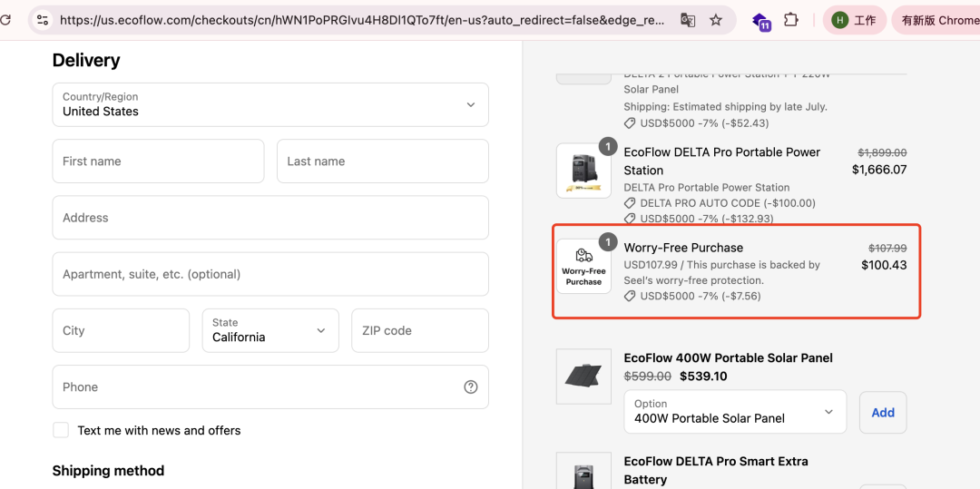The image size is (980, 489).
Task: Click the 有新版 Chrome update button
Action: 938,20
